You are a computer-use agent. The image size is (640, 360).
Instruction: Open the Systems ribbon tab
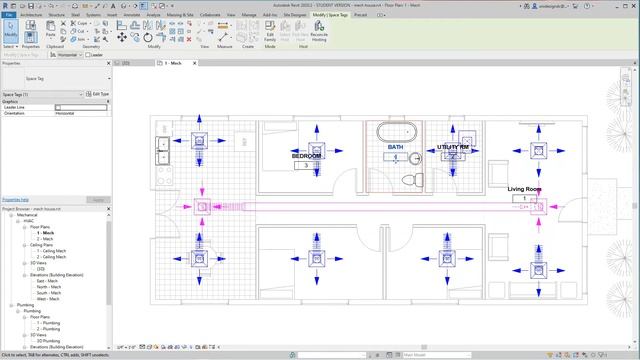(93, 15)
